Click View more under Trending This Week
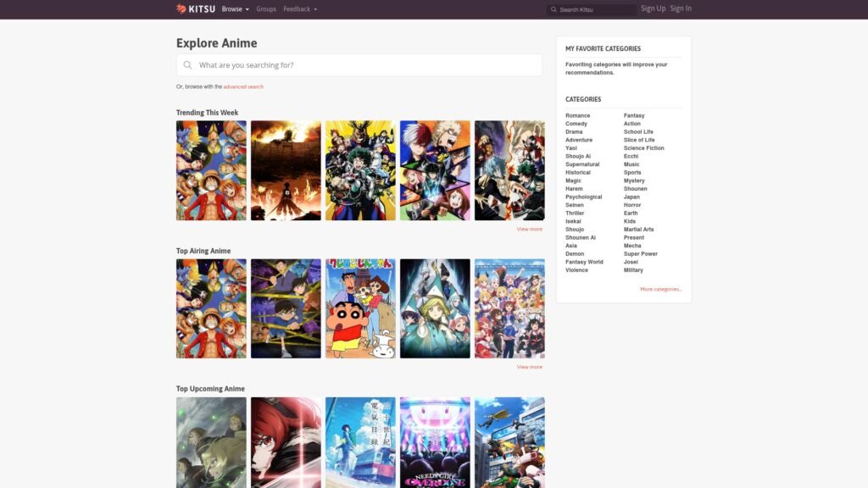This screenshot has width=868, height=488. pos(529,229)
